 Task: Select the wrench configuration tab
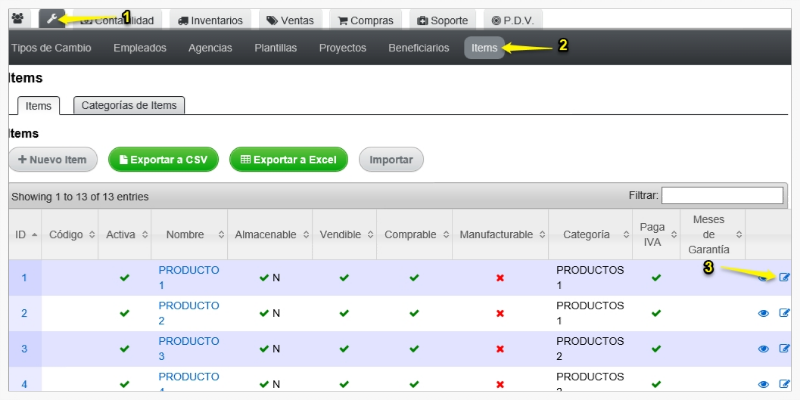(x=52, y=19)
